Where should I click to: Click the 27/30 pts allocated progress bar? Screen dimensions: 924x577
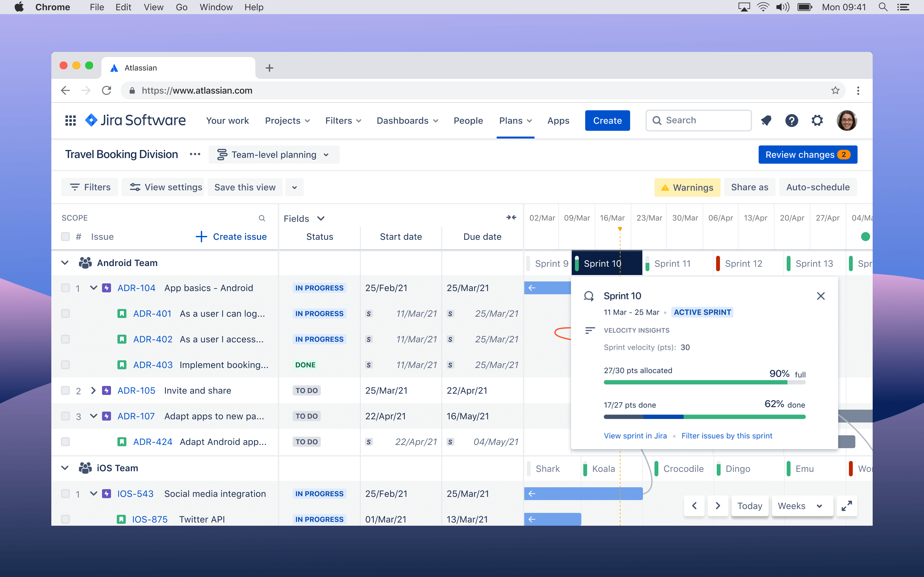point(705,382)
